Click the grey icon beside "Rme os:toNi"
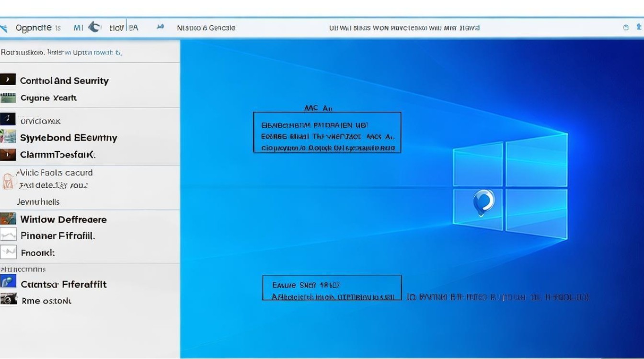The image size is (644, 359). coord(8,300)
